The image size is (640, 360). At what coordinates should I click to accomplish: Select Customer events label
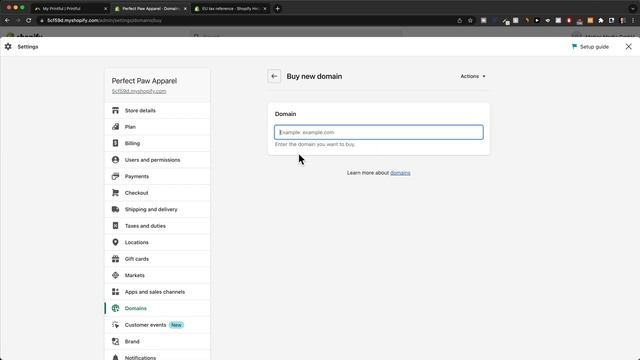pyautogui.click(x=145, y=325)
